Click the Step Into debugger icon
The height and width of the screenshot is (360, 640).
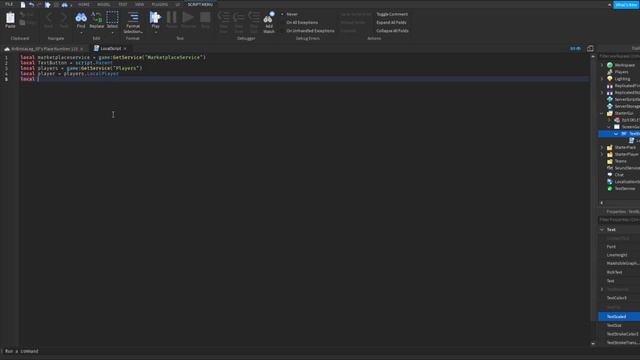click(x=224, y=17)
